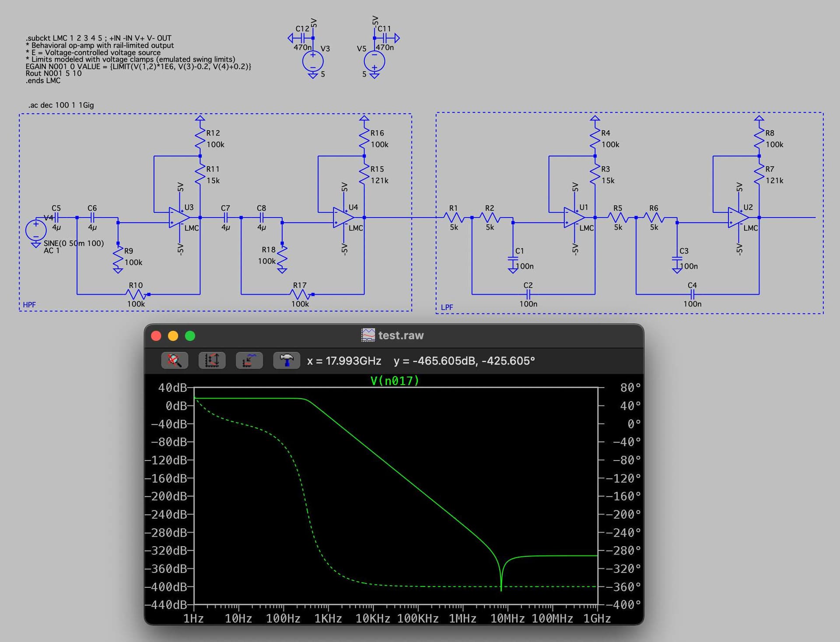This screenshot has width=840, height=642.
Task: Click the 10MHz frequency axis label
Action: (x=507, y=618)
